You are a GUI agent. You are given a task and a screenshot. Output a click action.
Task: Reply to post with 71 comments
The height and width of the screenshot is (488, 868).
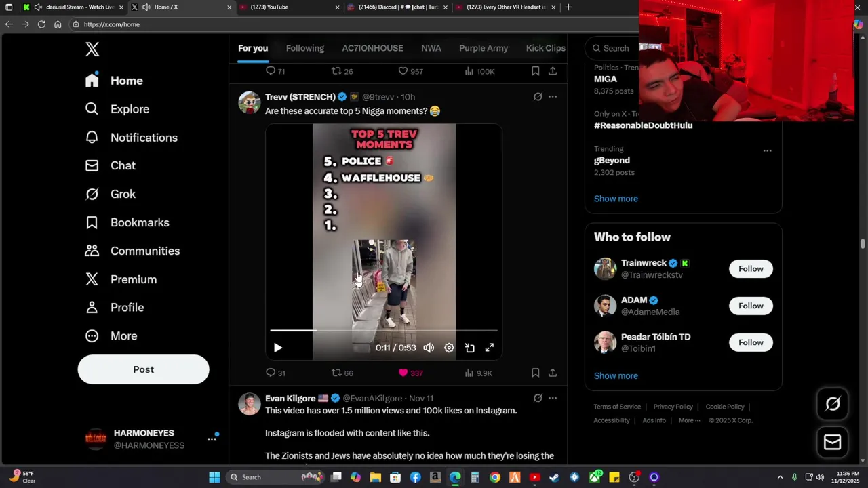(275, 71)
